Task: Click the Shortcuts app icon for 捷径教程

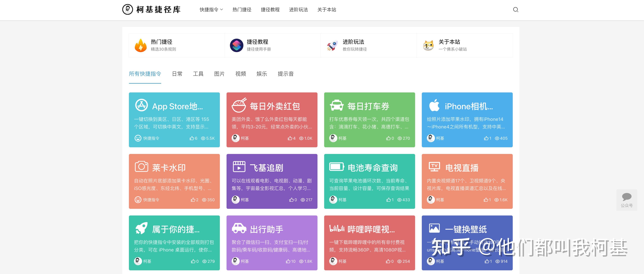Action: 236,45
